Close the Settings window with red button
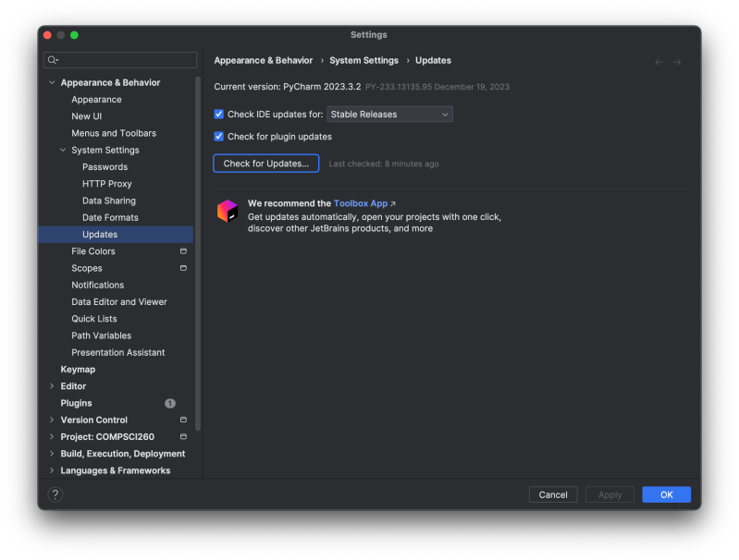Image resolution: width=739 pixels, height=560 pixels. coord(47,35)
